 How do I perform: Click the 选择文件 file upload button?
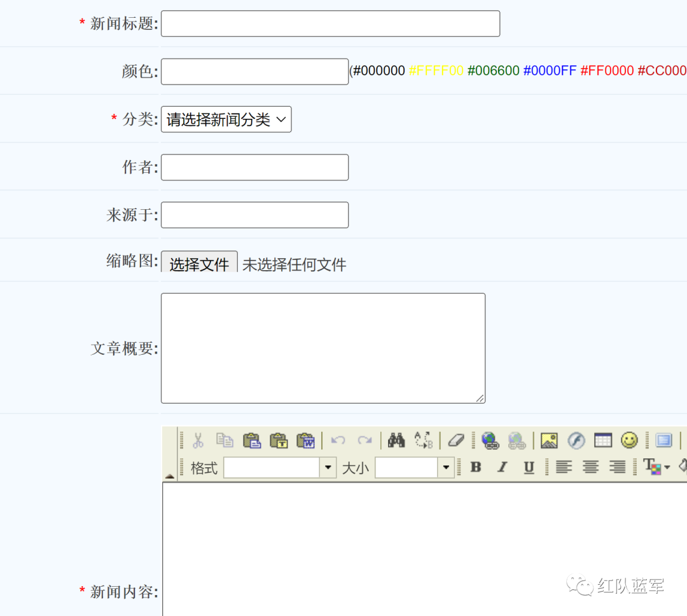(x=199, y=262)
